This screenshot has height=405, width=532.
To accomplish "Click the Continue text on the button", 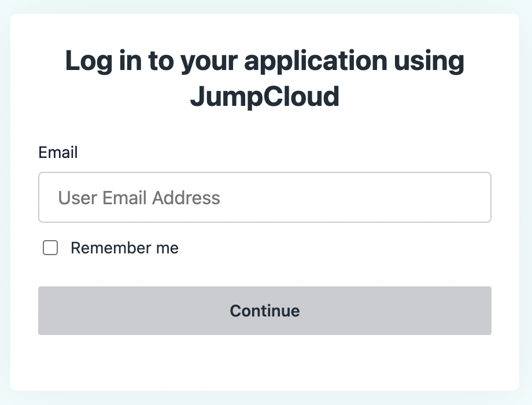I will (264, 311).
